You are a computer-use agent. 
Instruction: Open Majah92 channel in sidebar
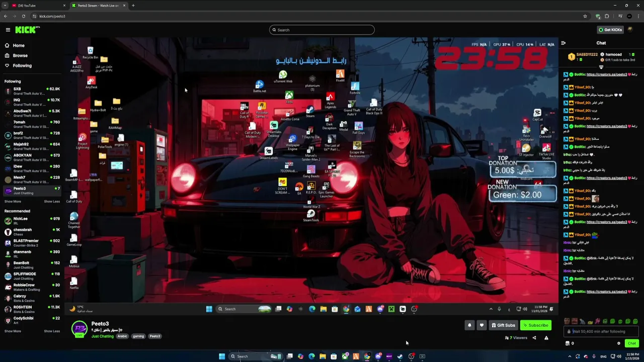tap(32, 146)
